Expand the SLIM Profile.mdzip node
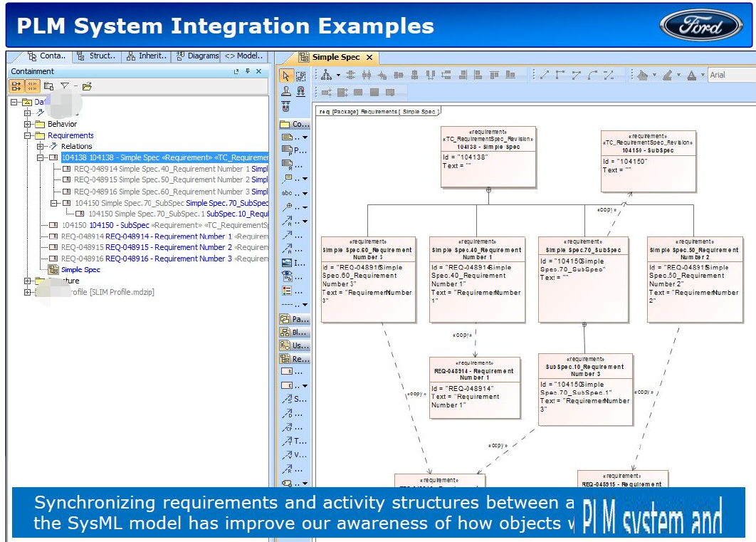The height and width of the screenshot is (542, 756). click(28, 292)
